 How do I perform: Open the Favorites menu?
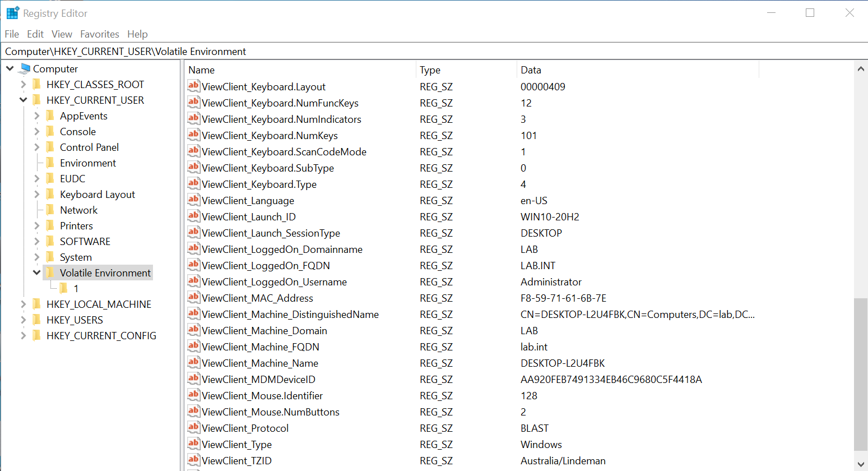click(x=99, y=34)
